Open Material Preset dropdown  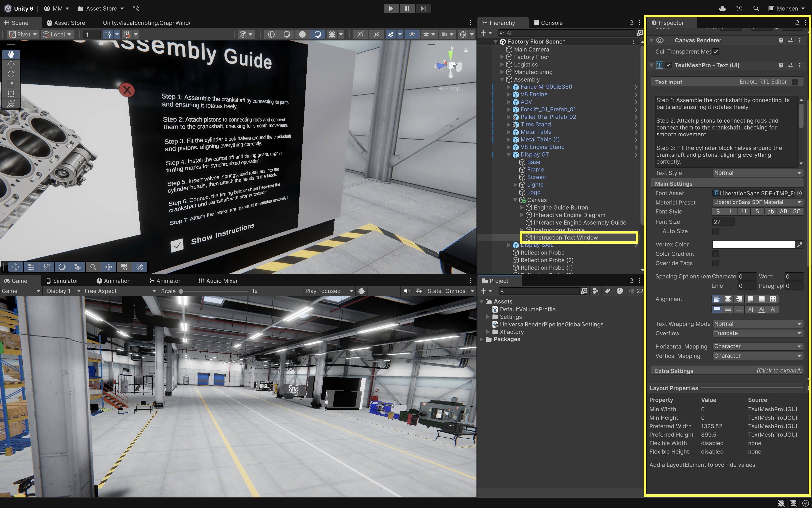click(x=758, y=202)
